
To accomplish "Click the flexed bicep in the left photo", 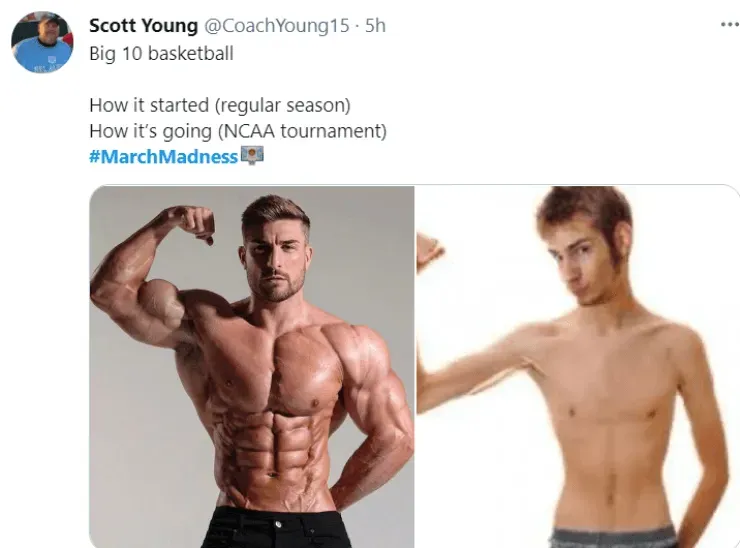I will [160, 302].
